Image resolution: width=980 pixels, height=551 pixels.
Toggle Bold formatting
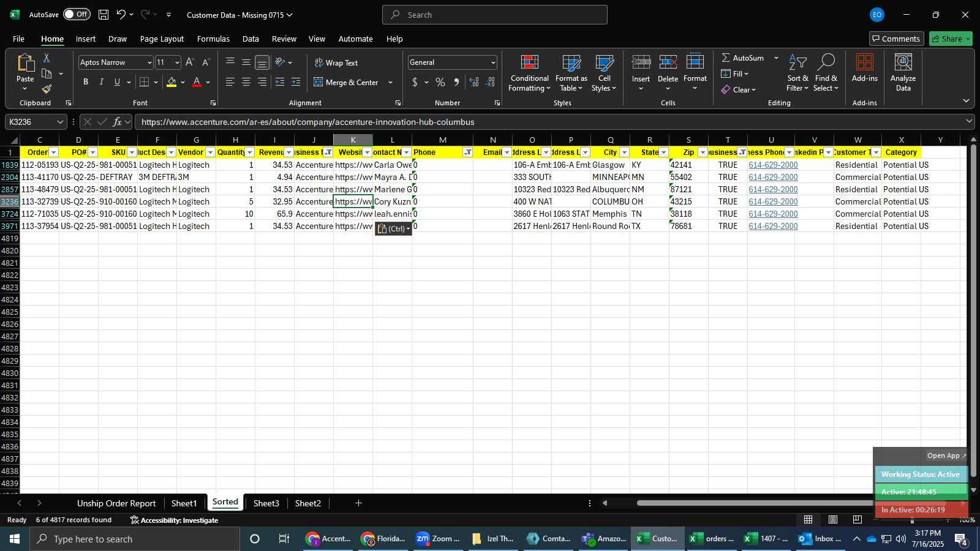[86, 82]
